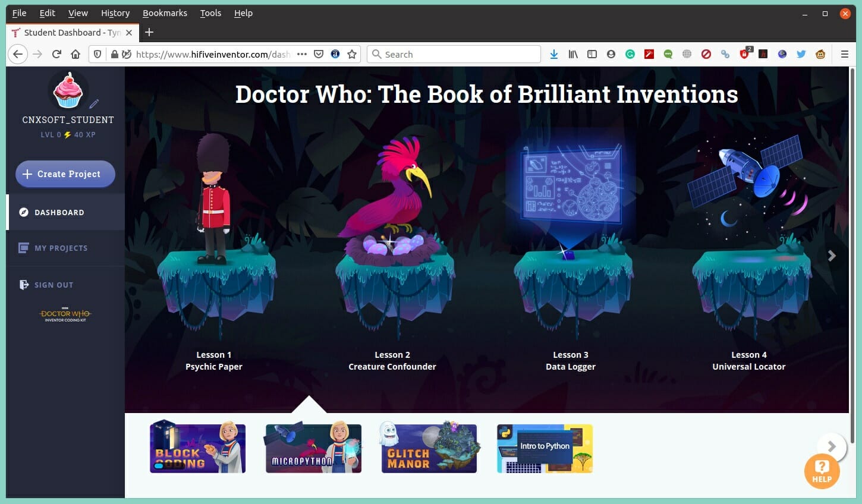This screenshot has height=504, width=862.
Task: Click the page vertical scrollbar
Action: [x=852, y=256]
